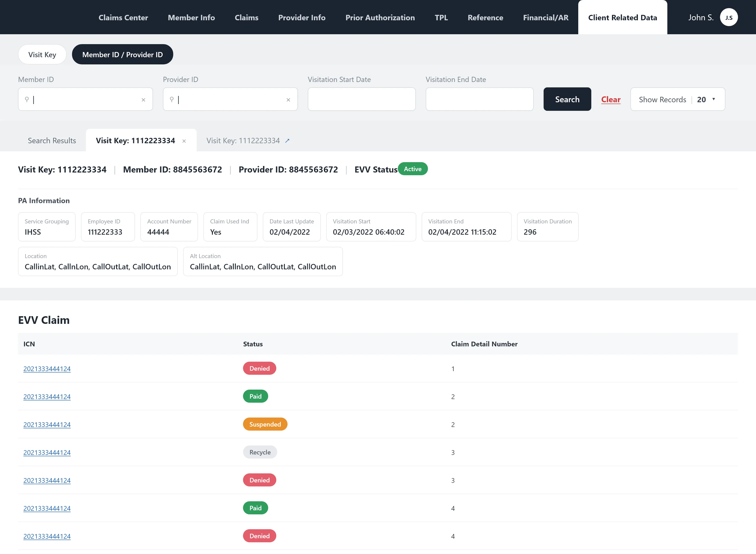
Task: Open the Prior Authorization menu
Action: click(380, 17)
